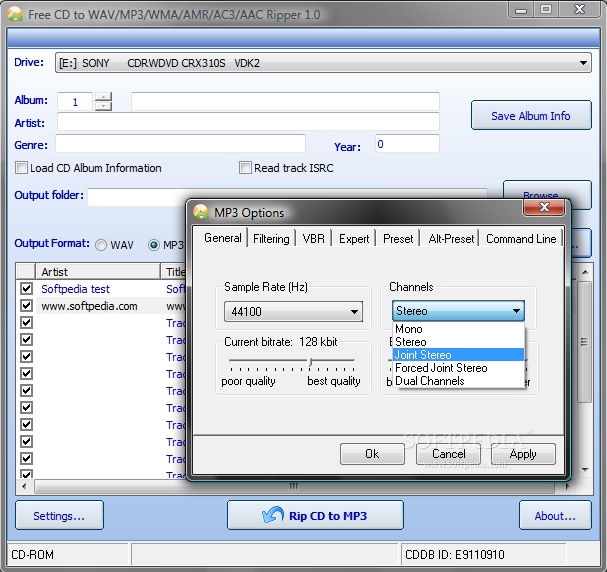
Task: Enable Read track ISRC checkbox
Action: tap(245, 168)
